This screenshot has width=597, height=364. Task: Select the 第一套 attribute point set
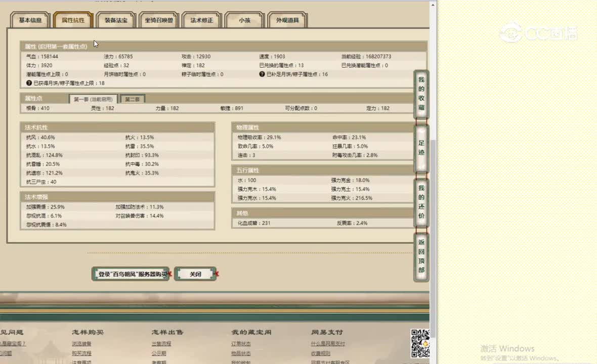click(93, 99)
